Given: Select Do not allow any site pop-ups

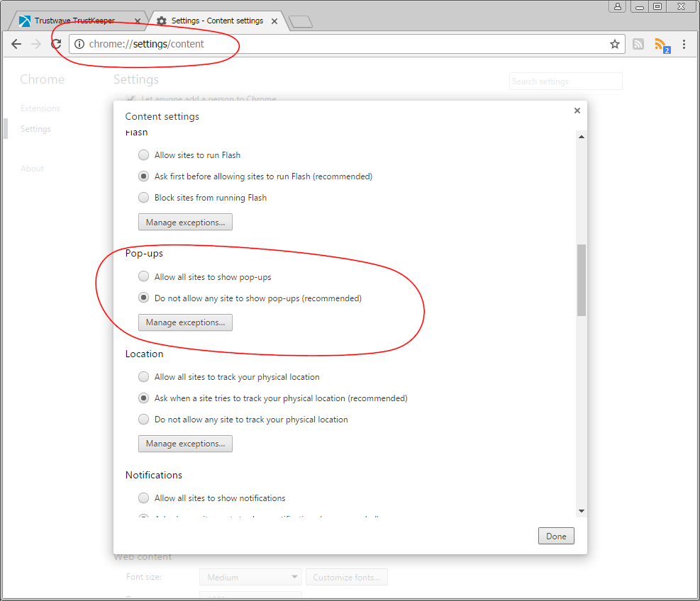Looking at the screenshot, I should (143, 298).
